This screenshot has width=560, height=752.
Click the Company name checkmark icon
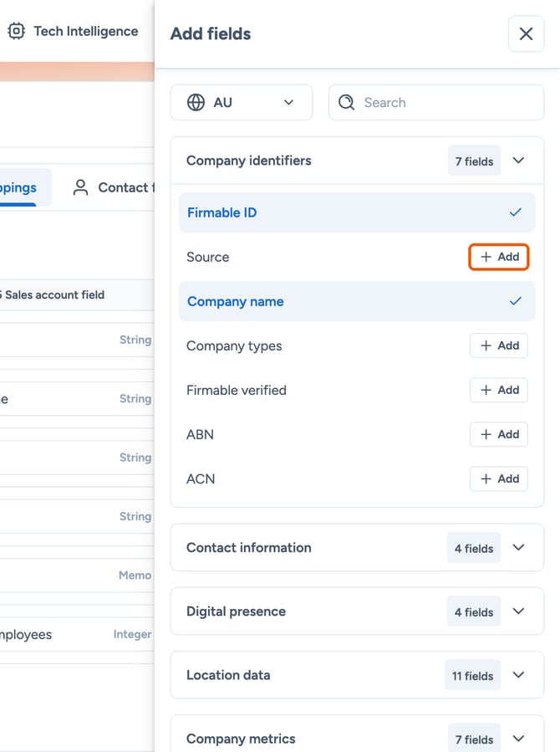point(516,301)
